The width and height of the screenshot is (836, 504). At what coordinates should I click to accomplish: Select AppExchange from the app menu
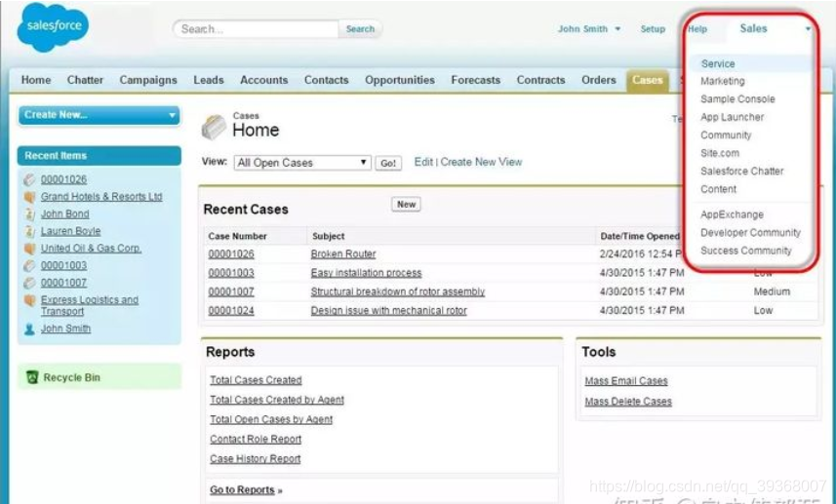point(732,214)
